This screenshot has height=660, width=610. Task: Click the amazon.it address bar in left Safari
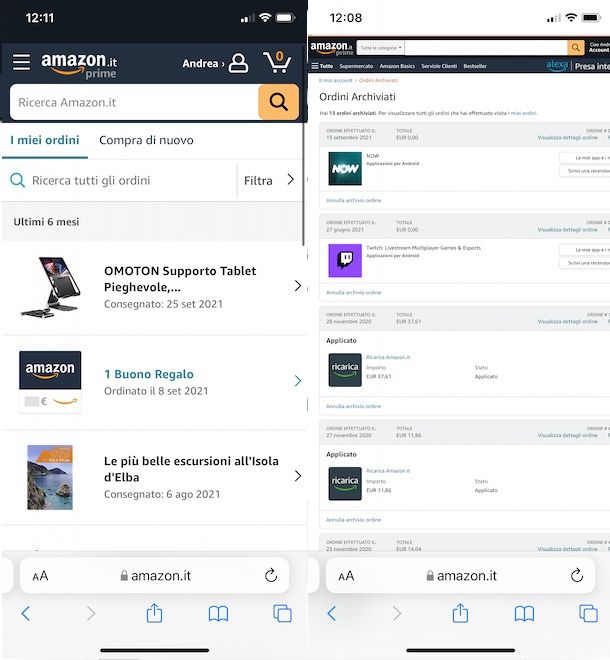point(155,576)
